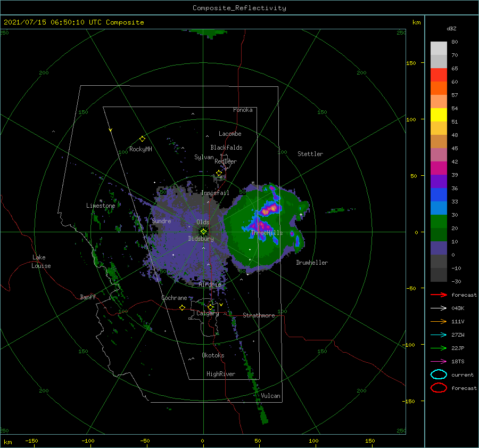Click the asterisk marker above Limestone
Screen dimensions: 479x448
click(101, 201)
